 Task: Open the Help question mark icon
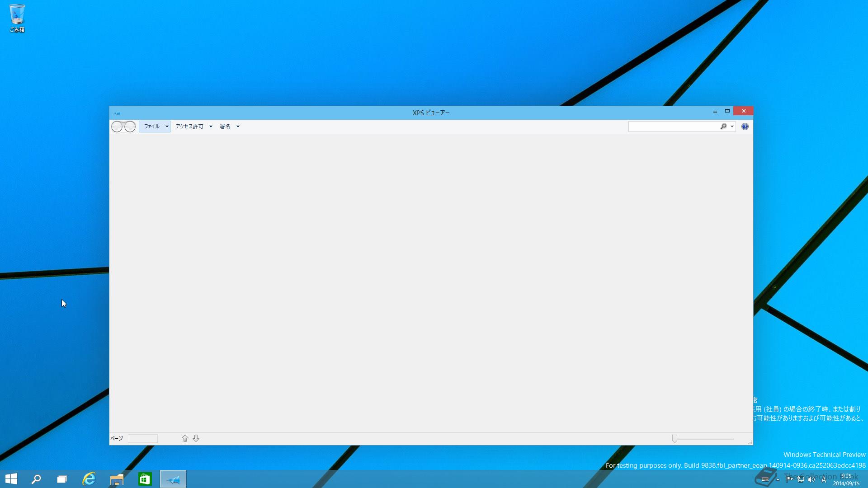(745, 127)
